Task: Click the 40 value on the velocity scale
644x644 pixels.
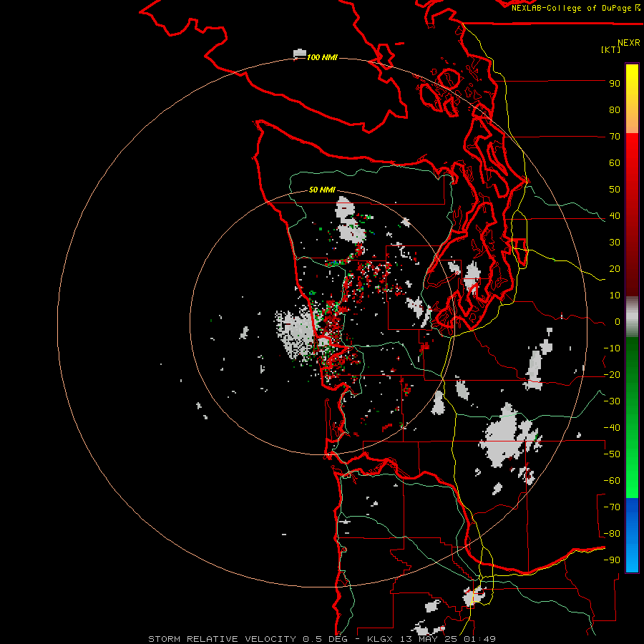Action: (x=615, y=216)
